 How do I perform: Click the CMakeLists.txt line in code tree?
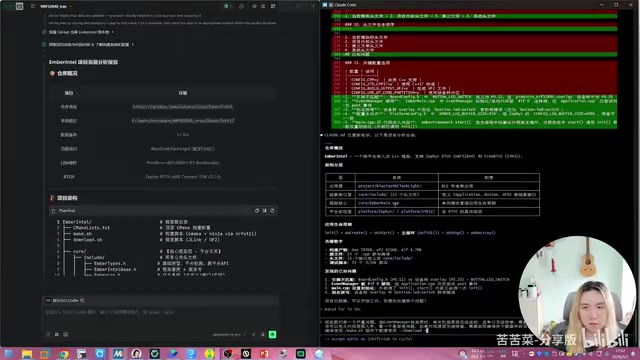pos(91,228)
